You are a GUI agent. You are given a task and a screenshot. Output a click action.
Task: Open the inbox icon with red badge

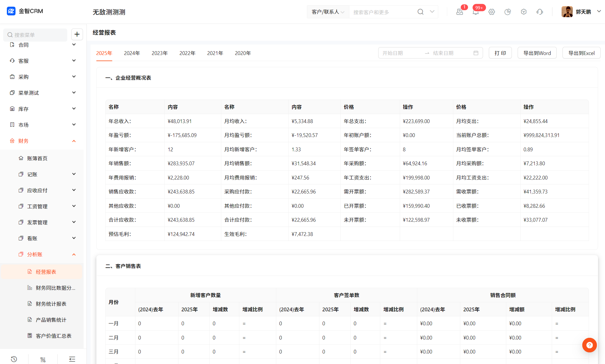459,12
